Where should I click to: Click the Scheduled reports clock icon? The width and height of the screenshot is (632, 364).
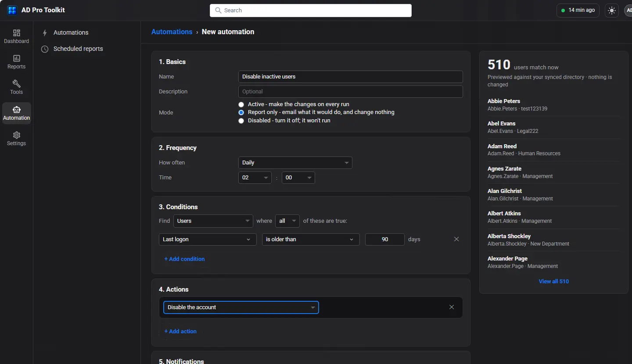tap(45, 49)
